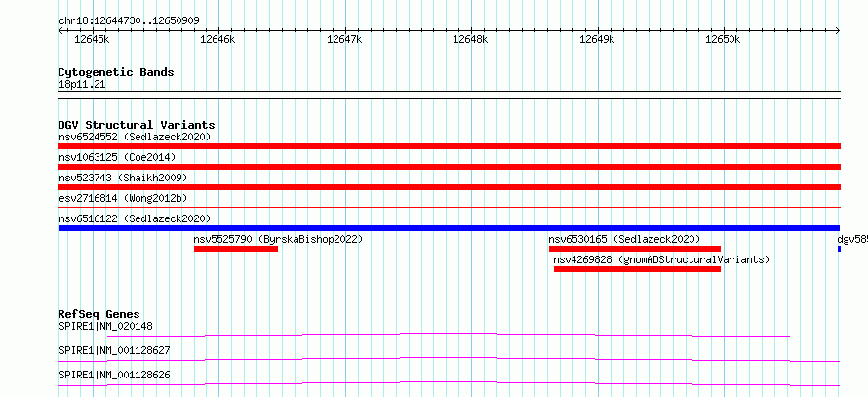This screenshot has height=397, width=868.
Task: Click the small blue dgv variant marker
Action: 839,249
